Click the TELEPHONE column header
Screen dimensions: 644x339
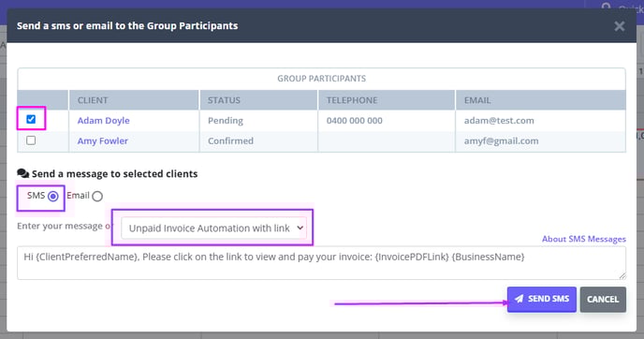[x=352, y=100]
